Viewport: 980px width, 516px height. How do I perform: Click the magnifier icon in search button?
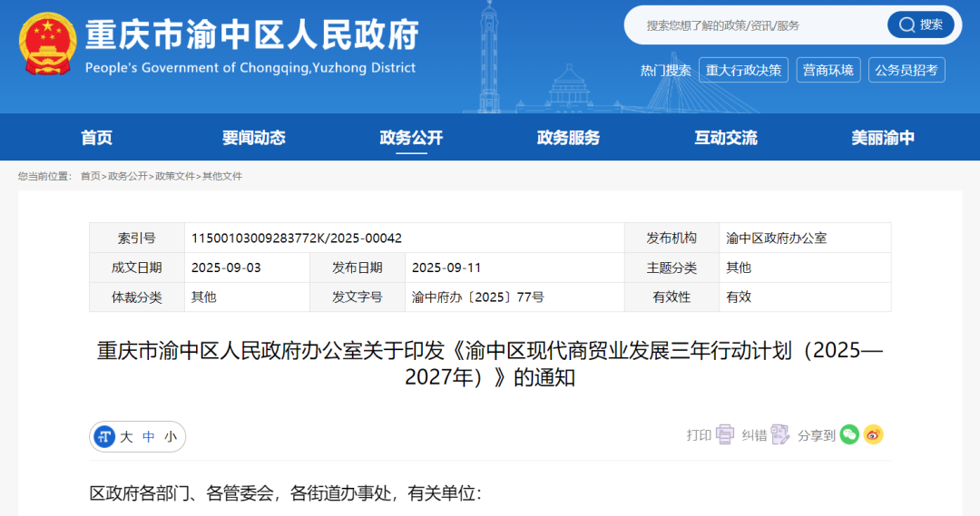pos(906,25)
